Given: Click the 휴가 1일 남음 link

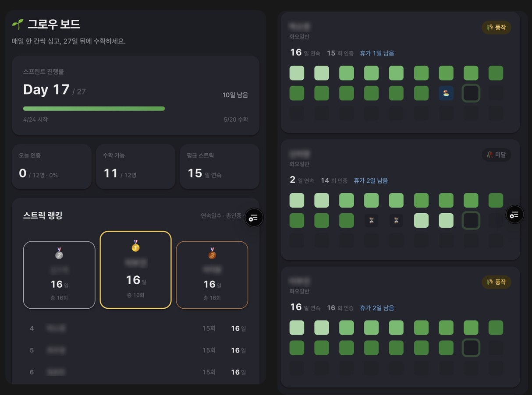Looking at the screenshot, I should point(377,53).
